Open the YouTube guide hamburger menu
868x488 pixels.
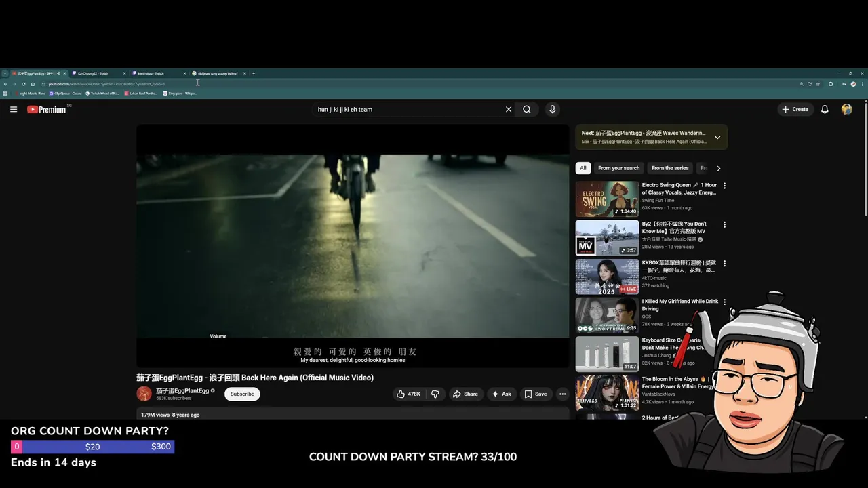(x=14, y=109)
